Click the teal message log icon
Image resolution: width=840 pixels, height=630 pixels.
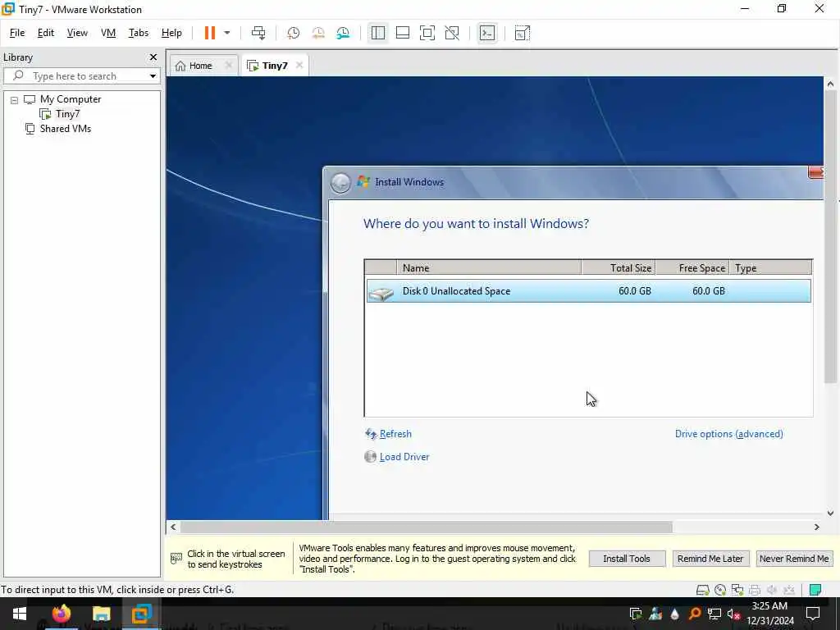point(815,590)
